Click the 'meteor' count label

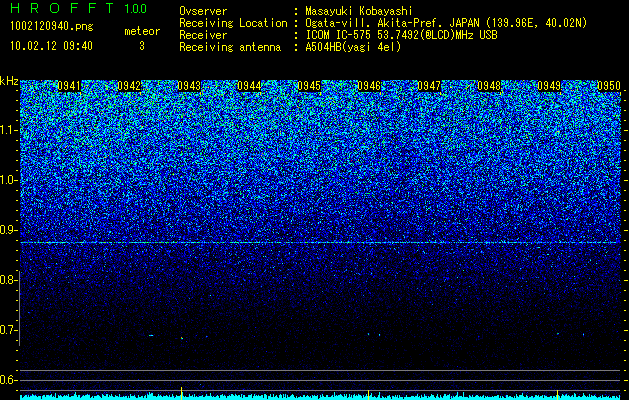click(142, 31)
